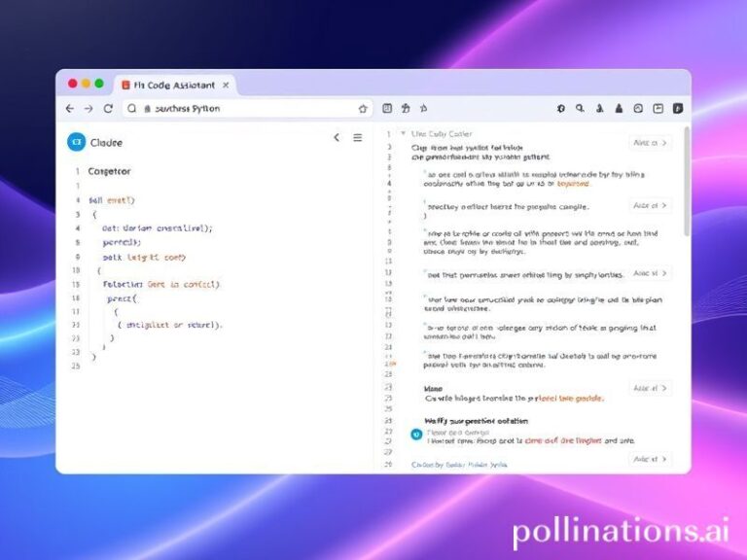Click the puzzle-piece extensions icon in the toolbar
747x560 pixels.
click(406, 109)
